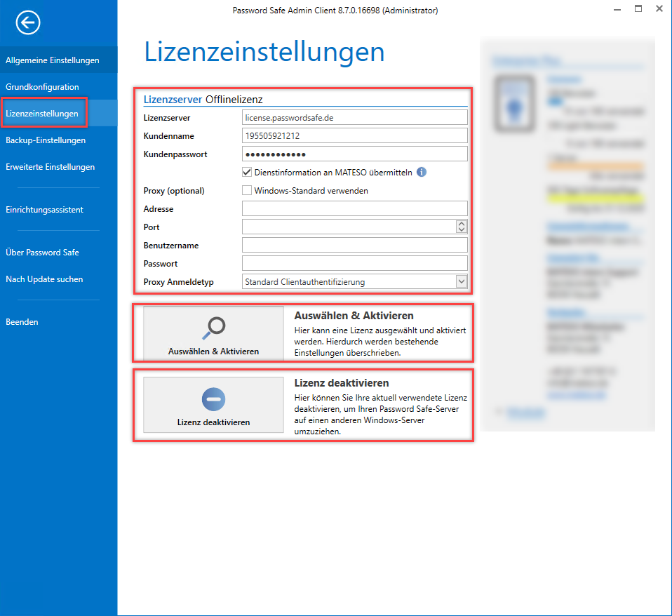Screen dimensions: 672x616
Task: Click the Lizenz deaktivieren minus button
Action: [x=213, y=404]
